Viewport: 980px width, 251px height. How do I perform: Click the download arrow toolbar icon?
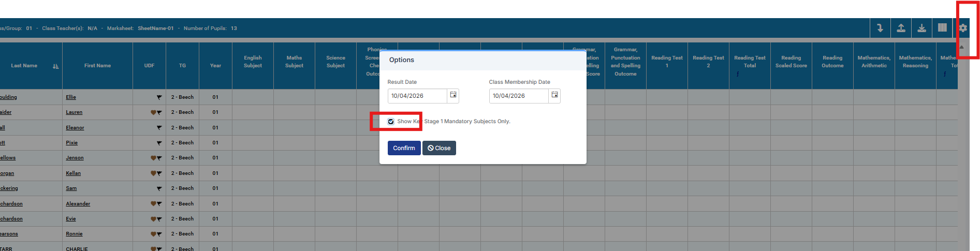point(922,28)
